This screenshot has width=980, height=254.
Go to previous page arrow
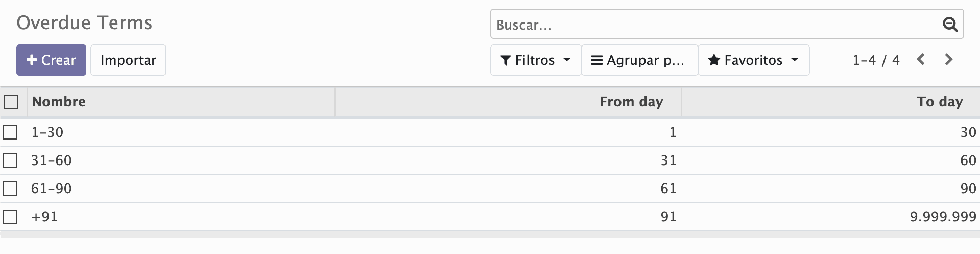(x=921, y=60)
